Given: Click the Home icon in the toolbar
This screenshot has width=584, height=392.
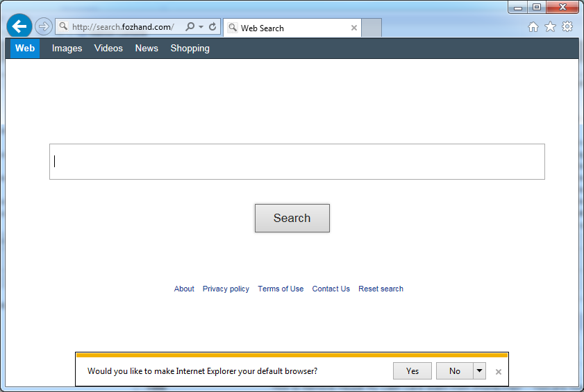Looking at the screenshot, I should point(533,27).
